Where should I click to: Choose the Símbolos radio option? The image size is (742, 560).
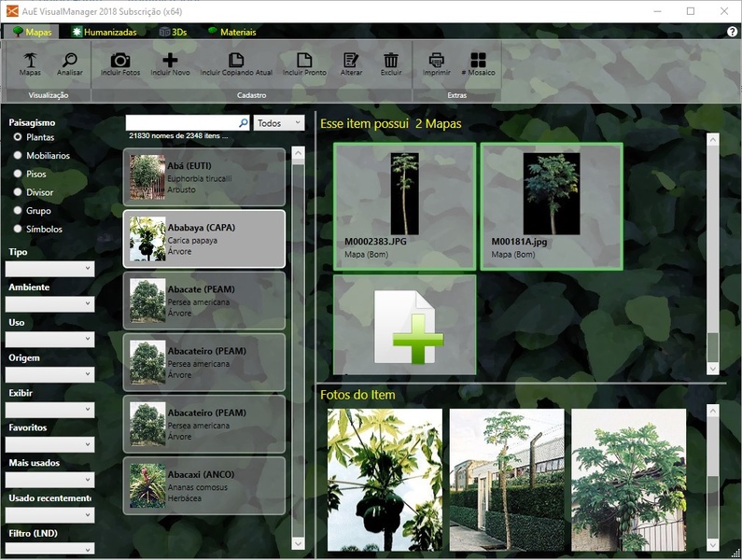click(x=18, y=229)
